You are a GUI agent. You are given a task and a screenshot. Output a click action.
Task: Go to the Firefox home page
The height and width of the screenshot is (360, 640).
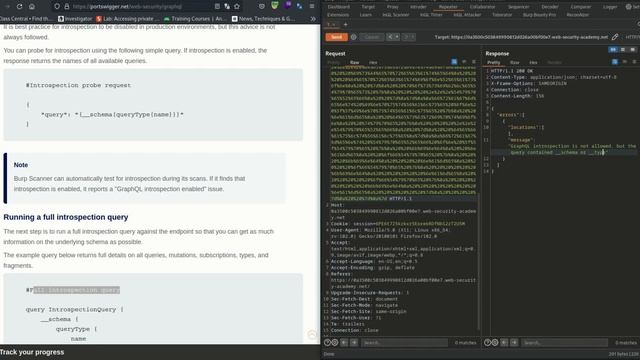32,7
